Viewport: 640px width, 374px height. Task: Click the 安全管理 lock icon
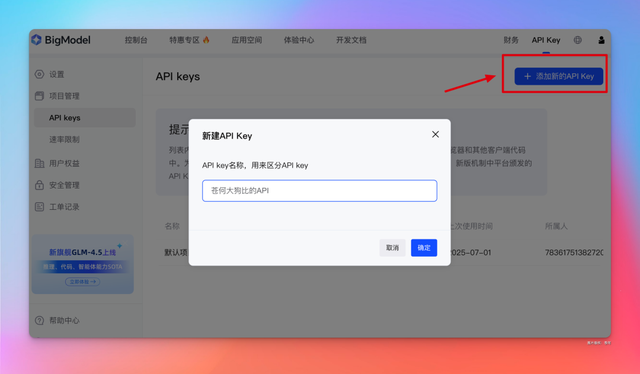[x=39, y=185]
